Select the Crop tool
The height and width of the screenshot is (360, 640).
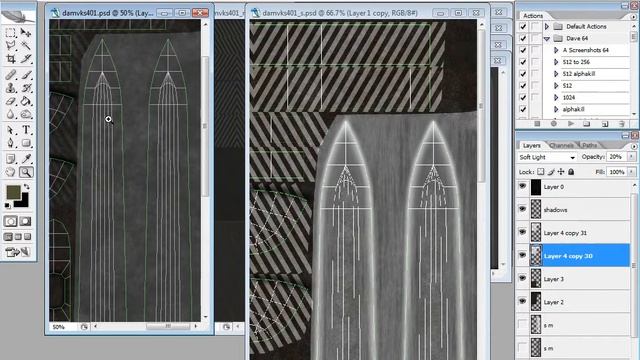click(11, 59)
